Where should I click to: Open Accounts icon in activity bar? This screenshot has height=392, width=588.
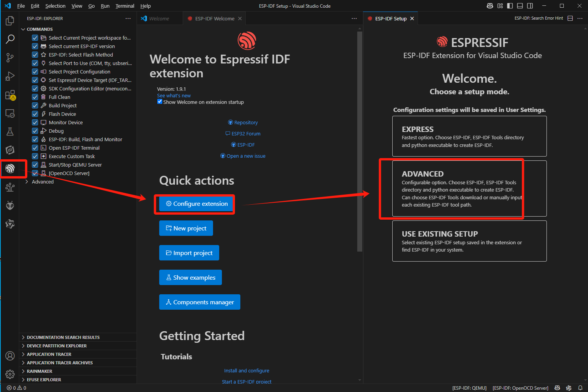point(10,355)
